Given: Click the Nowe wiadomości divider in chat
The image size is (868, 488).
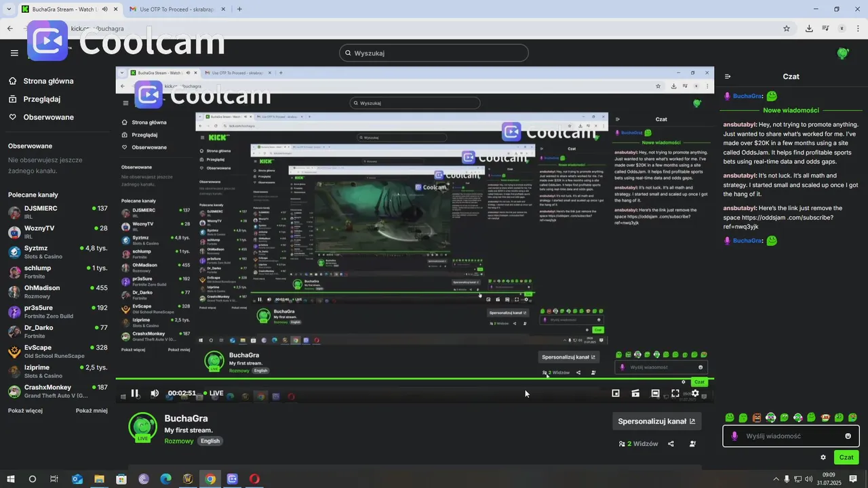Looking at the screenshot, I should (x=791, y=110).
